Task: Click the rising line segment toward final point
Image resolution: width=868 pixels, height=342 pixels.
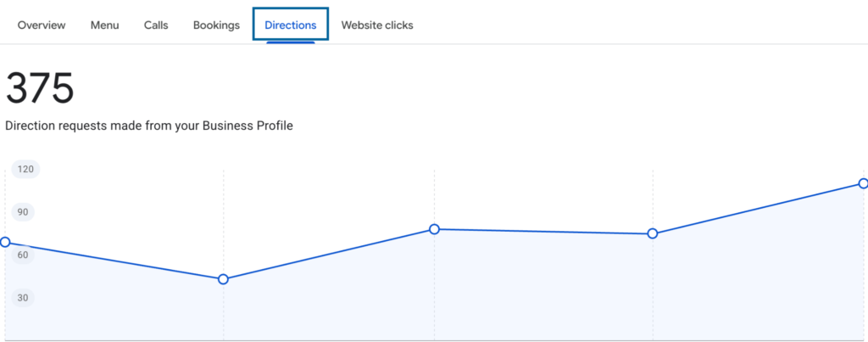Action: pos(758,209)
